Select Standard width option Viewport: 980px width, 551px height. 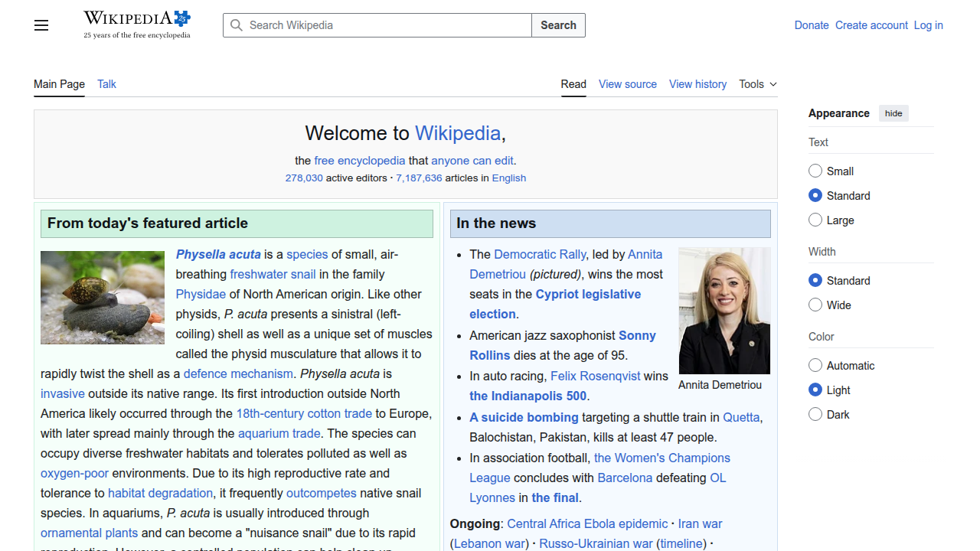pos(815,280)
